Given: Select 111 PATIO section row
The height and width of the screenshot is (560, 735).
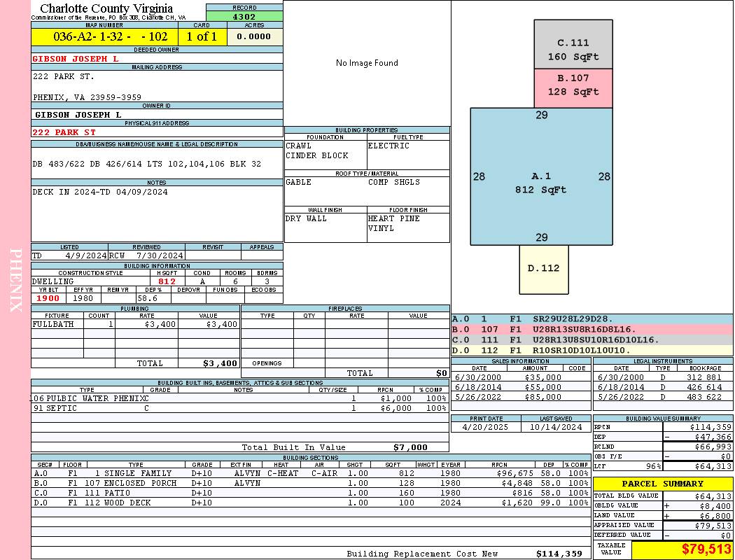Looking at the screenshot, I should tap(311, 493).
